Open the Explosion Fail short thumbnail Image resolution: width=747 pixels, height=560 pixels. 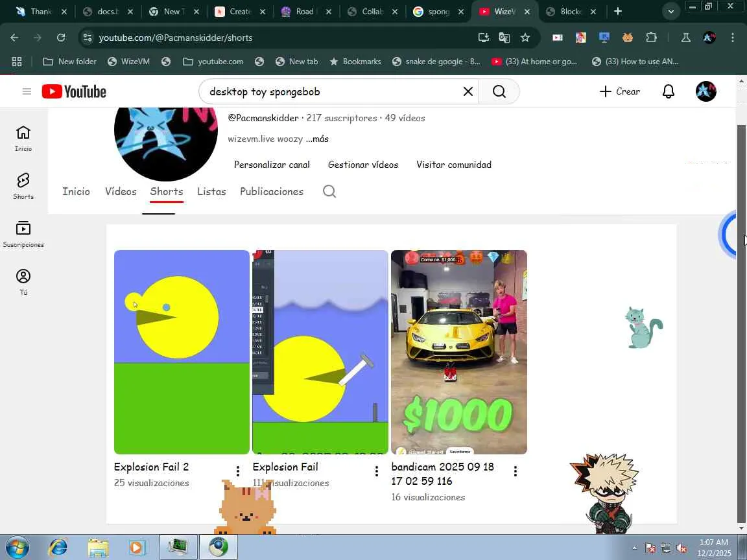tap(320, 352)
